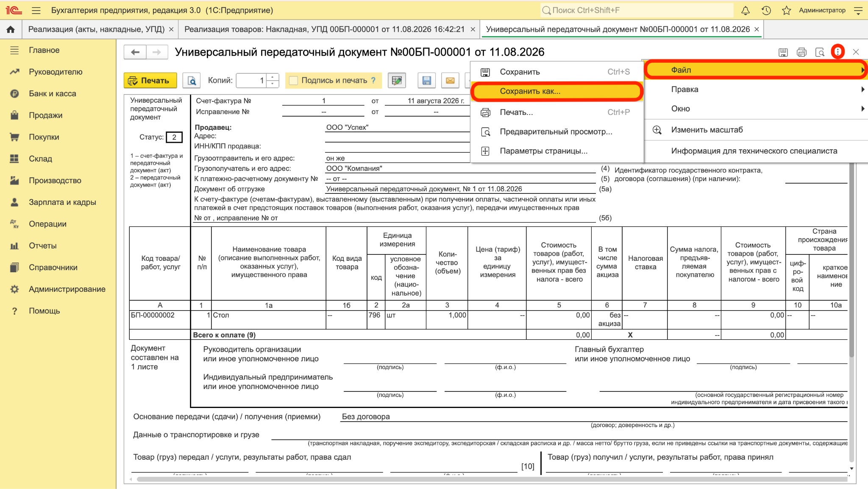Choose Сохранить как... menu item

tap(557, 91)
